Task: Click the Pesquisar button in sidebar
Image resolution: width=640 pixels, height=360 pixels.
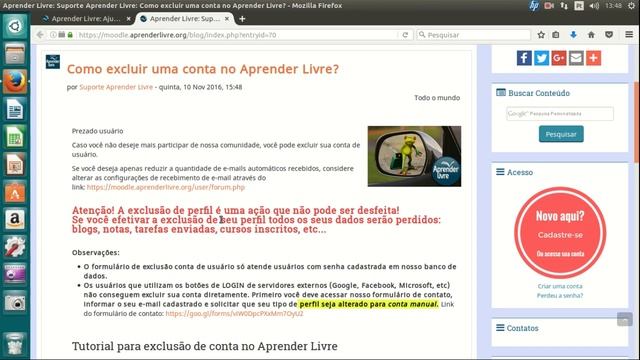Action: (561, 134)
